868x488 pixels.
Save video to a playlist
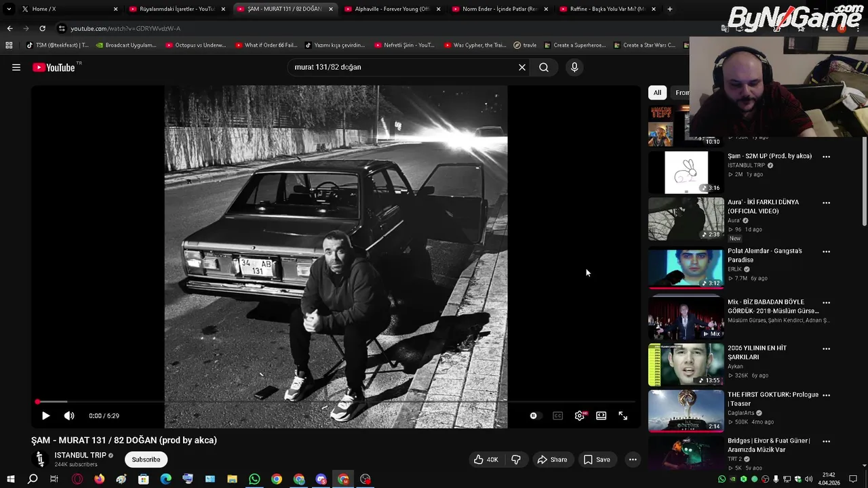[x=597, y=460]
